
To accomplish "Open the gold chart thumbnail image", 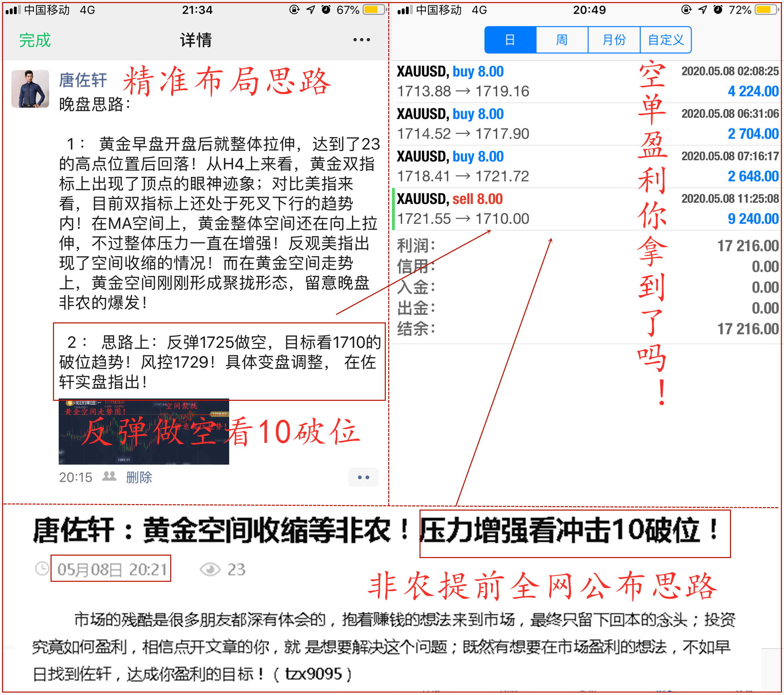I will pos(144,431).
